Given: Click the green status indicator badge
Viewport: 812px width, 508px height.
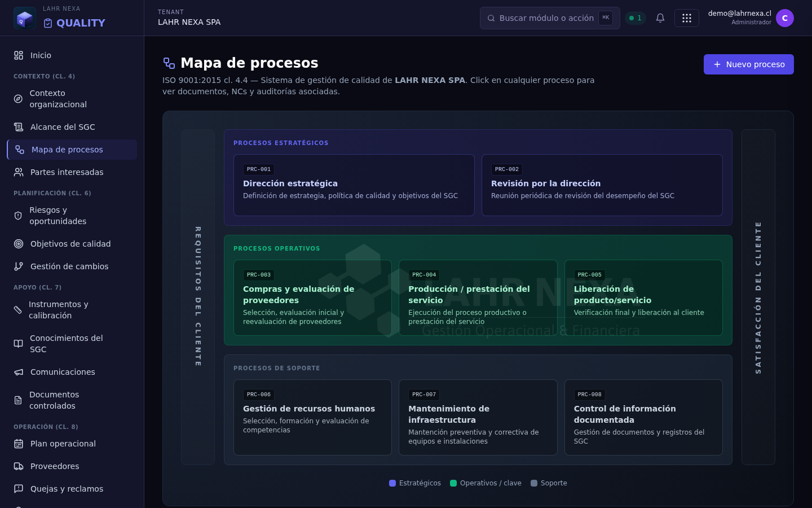Looking at the screenshot, I should 636,18.
